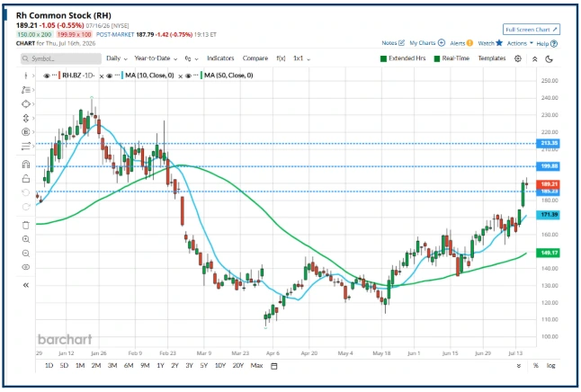The image size is (581, 392).
Task: Toggle Extended Hrs checkbox
Action: point(383,58)
